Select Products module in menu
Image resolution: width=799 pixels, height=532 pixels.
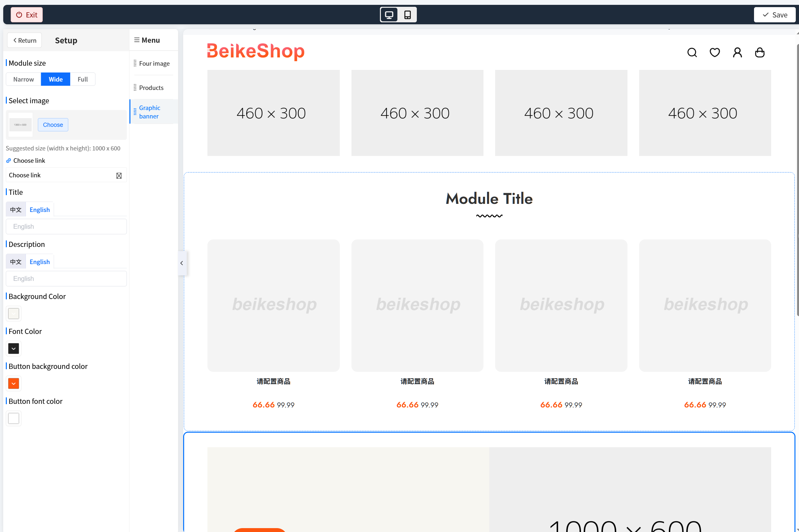point(154,88)
